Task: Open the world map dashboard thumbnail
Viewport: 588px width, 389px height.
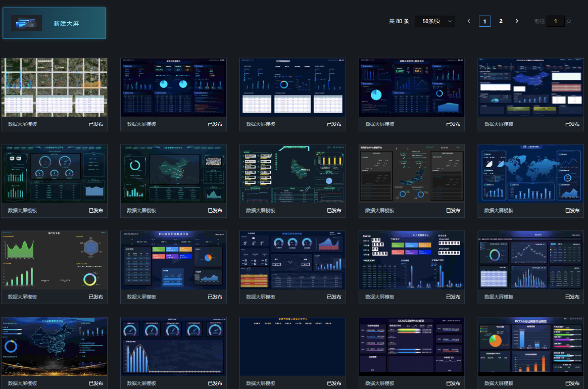Action: tap(530, 174)
